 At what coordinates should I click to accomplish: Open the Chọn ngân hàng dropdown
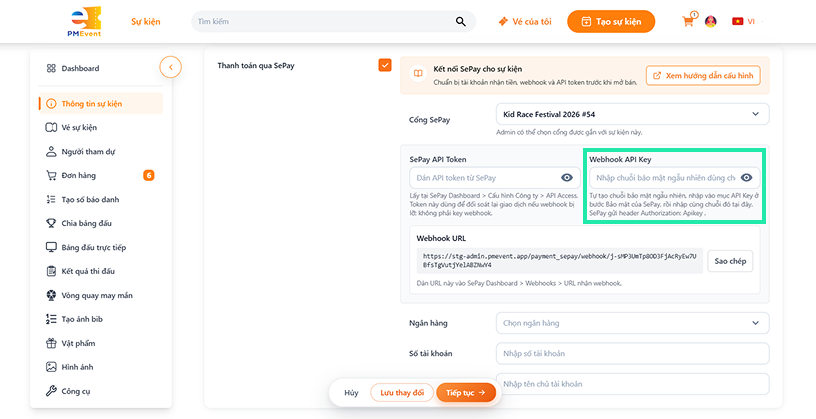pyautogui.click(x=632, y=323)
